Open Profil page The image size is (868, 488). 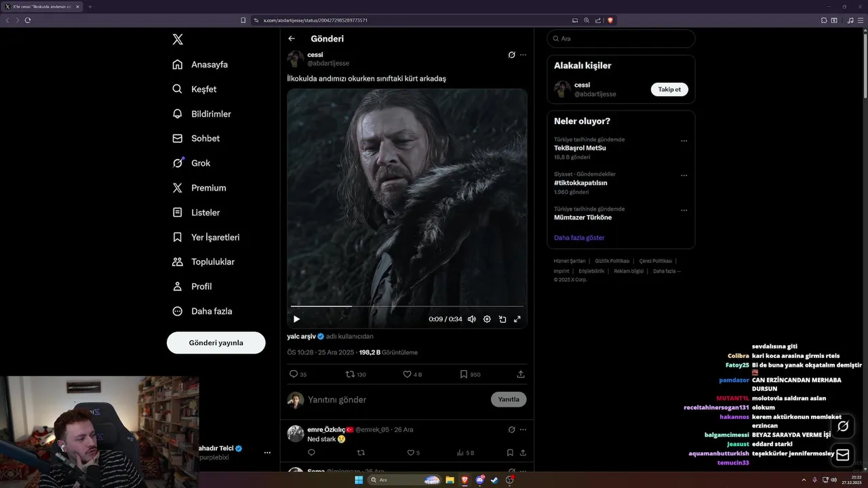pyautogui.click(x=192, y=287)
